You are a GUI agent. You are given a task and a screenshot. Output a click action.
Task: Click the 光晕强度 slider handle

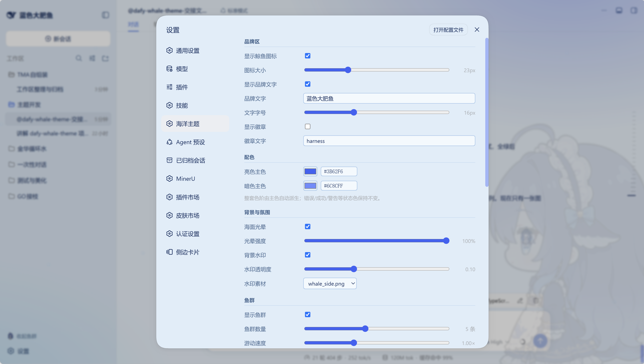click(x=446, y=241)
